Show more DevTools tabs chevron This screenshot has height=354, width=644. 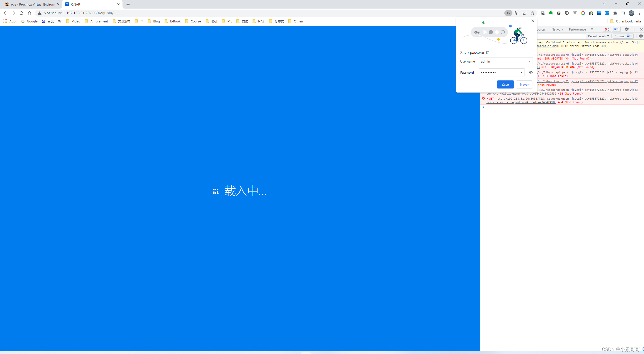[x=592, y=29]
